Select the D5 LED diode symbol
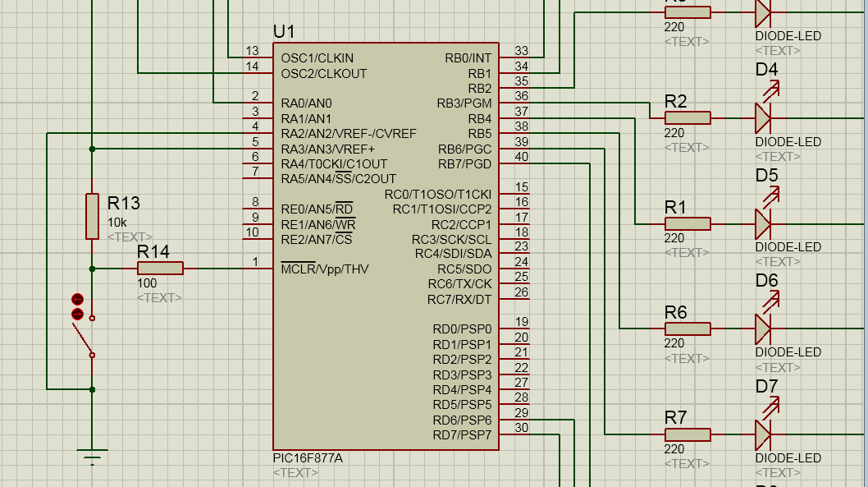The image size is (868, 487). click(764, 224)
